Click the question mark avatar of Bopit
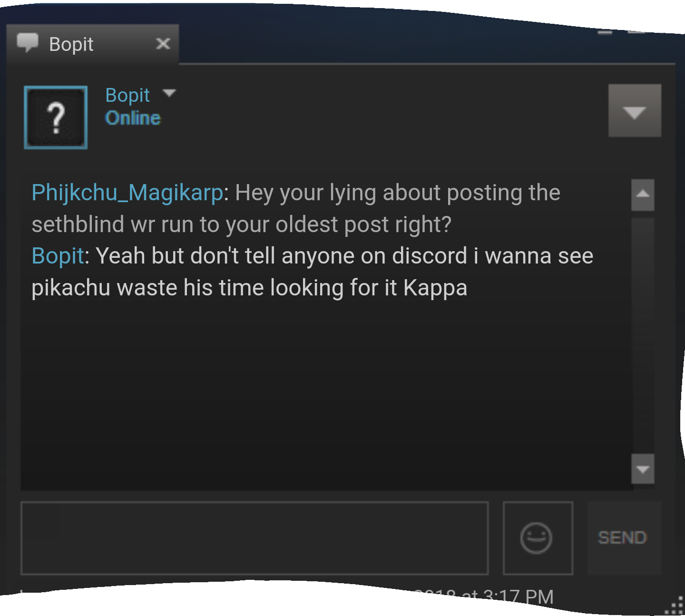 56,117
